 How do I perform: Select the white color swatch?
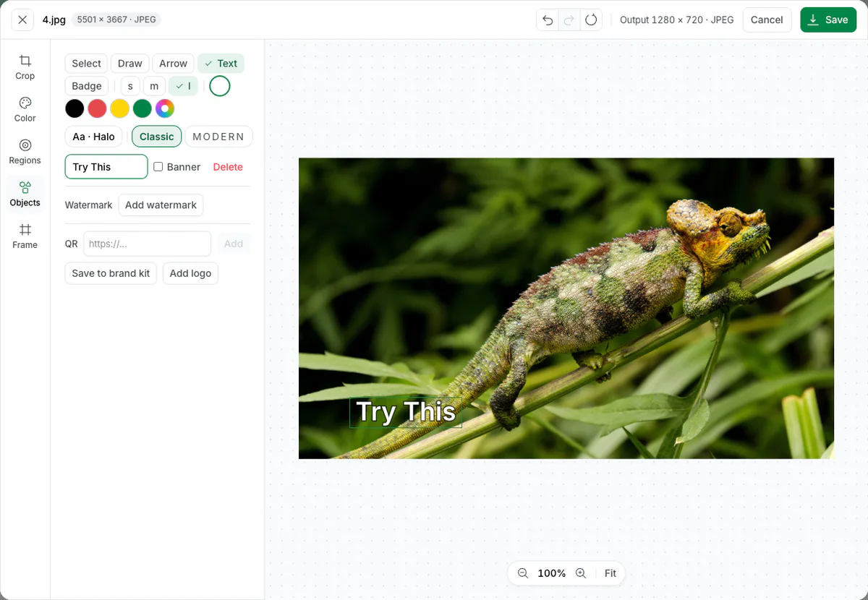[220, 86]
